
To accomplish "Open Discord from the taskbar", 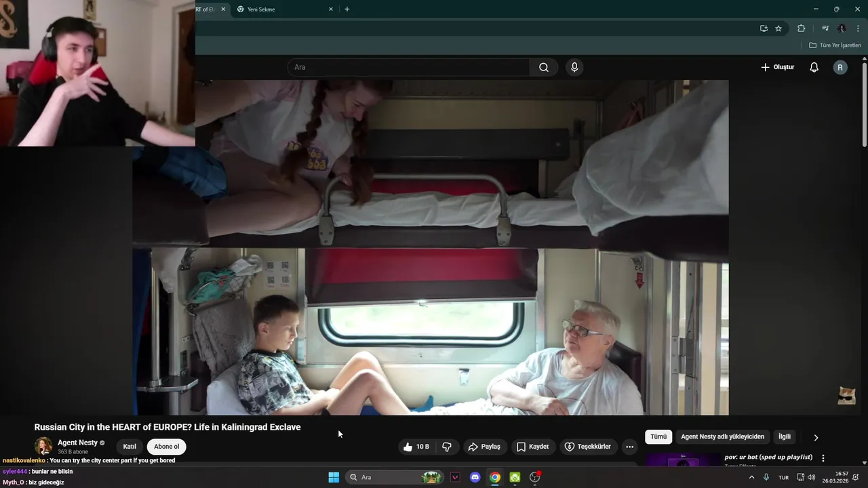I will click(475, 477).
